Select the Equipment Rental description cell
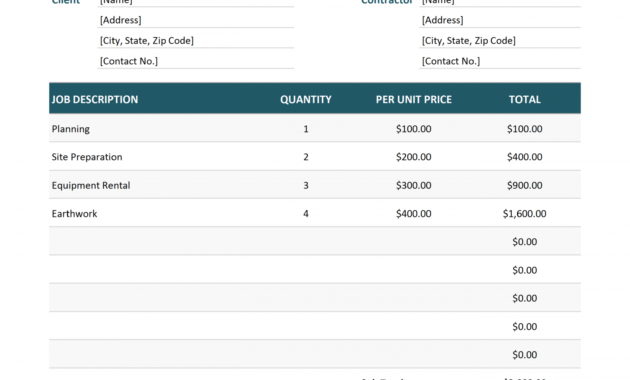The image size is (630, 380). pos(91,185)
